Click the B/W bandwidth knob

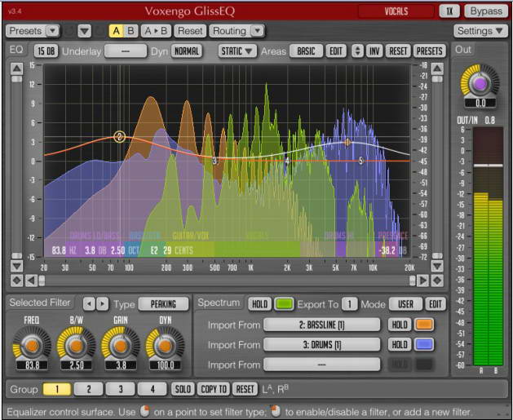click(74, 344)
